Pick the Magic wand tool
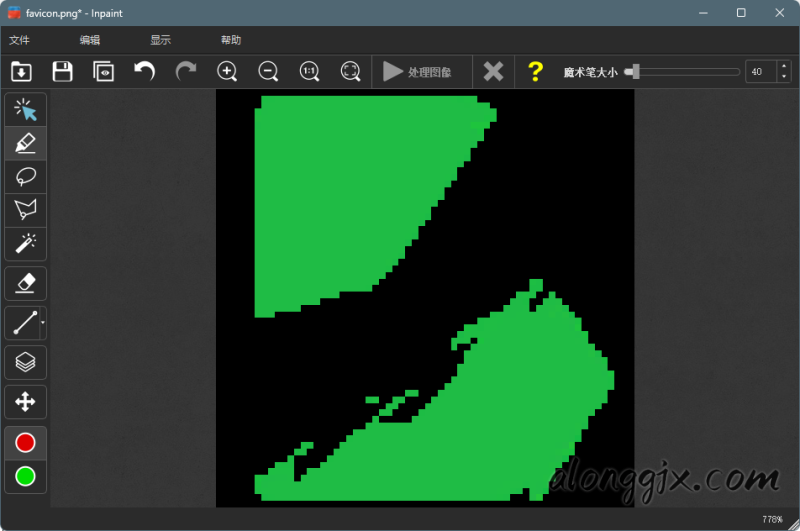800x531 pixels. [26, 242]
